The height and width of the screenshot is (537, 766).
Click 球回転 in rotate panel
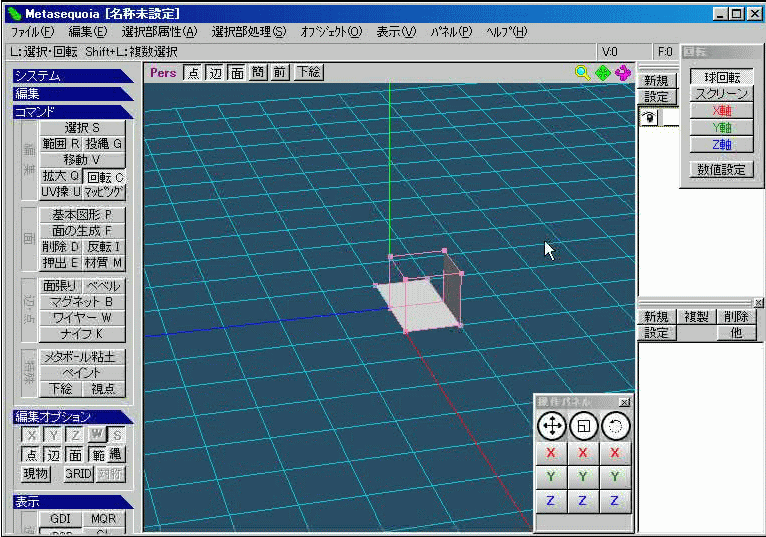point(722,77)
